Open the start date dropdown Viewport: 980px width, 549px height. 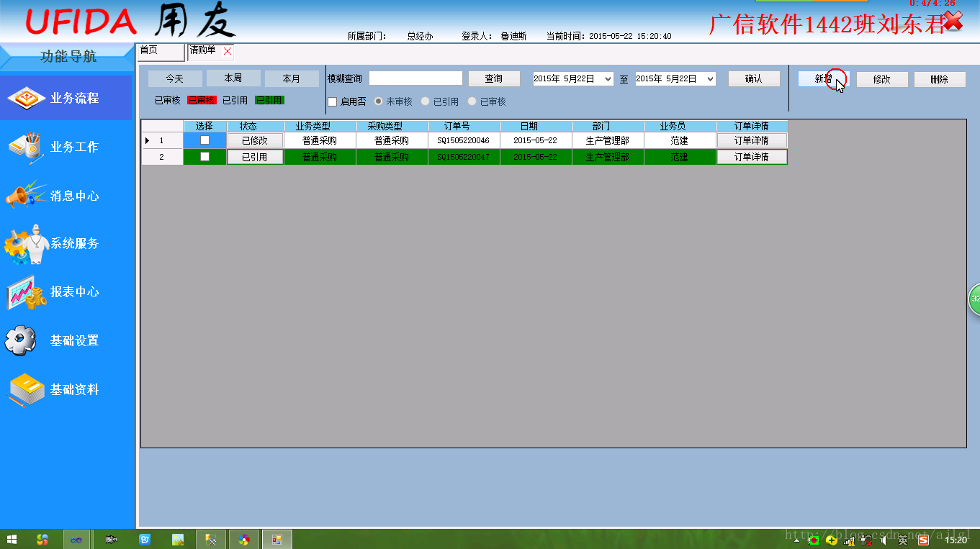click(608, 79)
